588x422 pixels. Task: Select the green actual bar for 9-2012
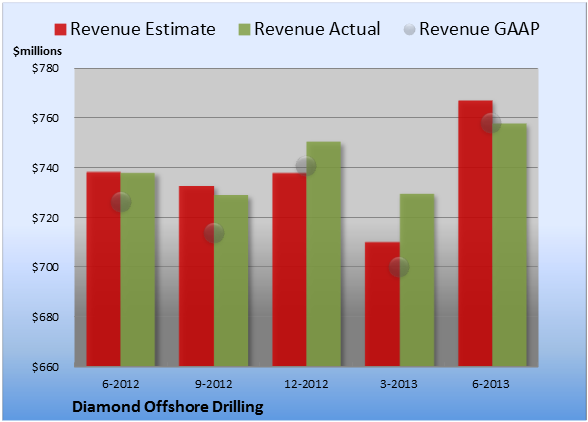click(231, 281)
